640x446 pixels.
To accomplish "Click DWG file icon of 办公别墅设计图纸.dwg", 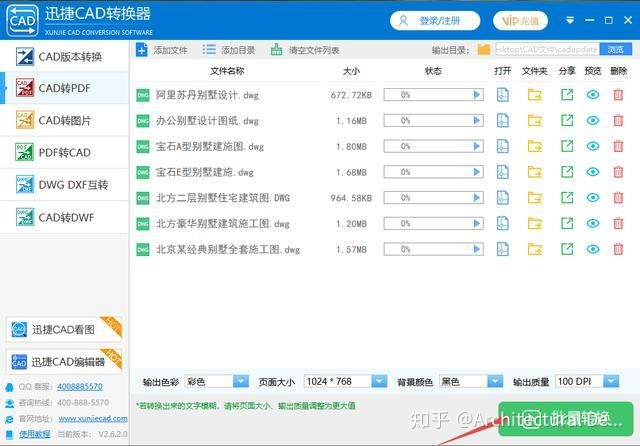I will pyautogui.click(x=143, y=121).
